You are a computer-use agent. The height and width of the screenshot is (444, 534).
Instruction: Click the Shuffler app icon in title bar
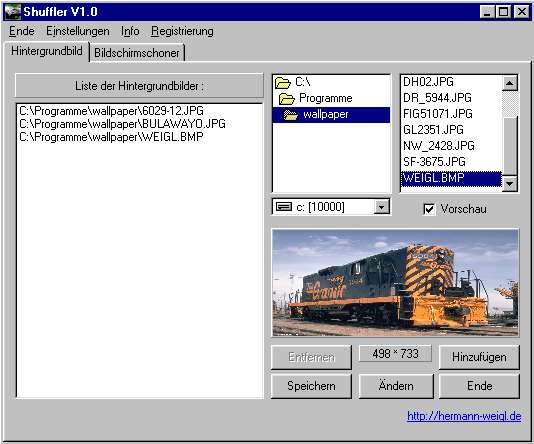click(12, 12)
